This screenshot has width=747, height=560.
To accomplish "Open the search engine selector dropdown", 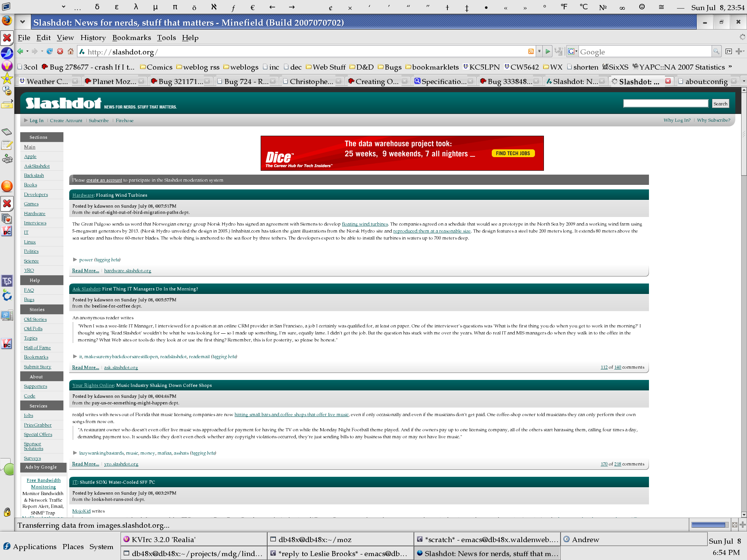I will (x=572, y=51).
